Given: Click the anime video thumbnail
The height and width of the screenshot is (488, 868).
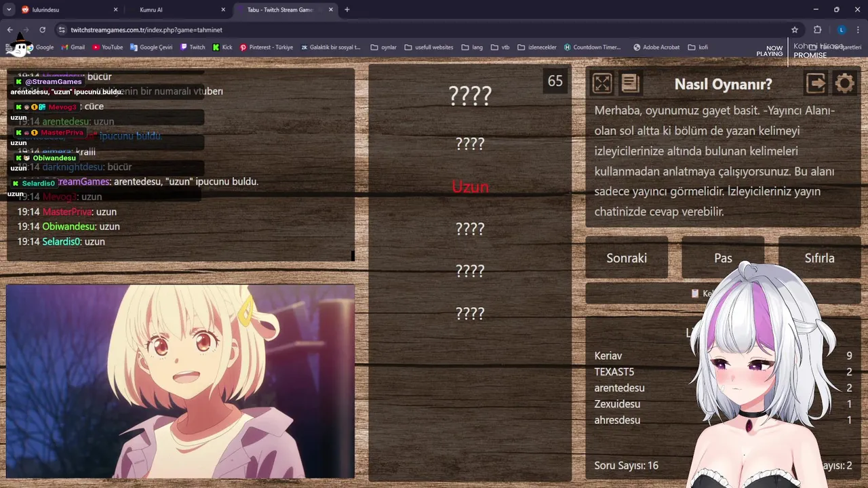Looking at the screenshot, I should point(180,382).
